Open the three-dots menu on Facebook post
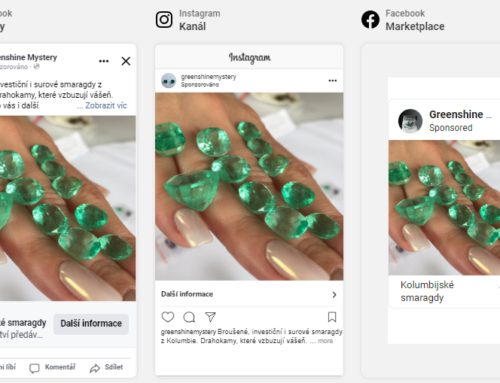Image resolution: width=500 pixels, height=383 pixels. pos(104,61)
